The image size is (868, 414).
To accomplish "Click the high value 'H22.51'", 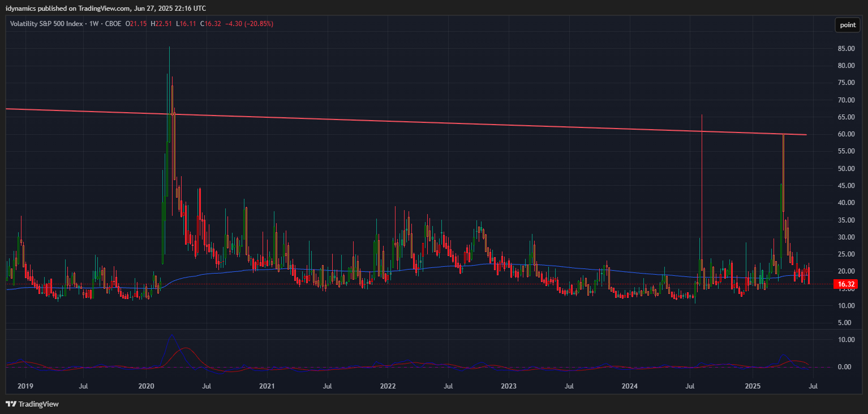I will point(161,24).
